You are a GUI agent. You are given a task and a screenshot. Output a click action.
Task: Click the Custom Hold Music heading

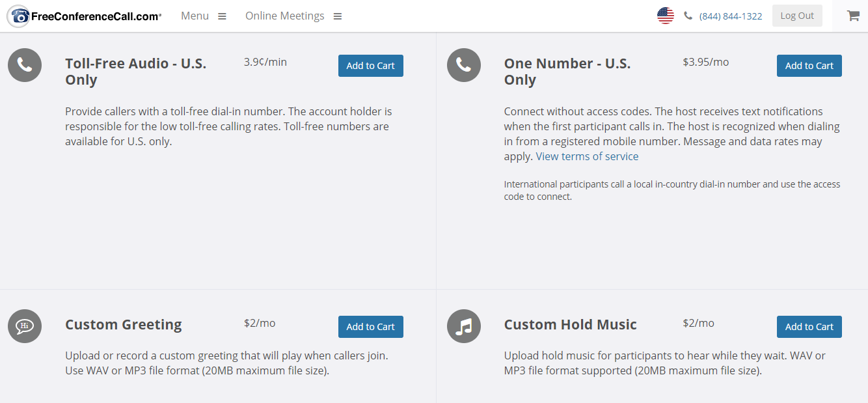pos(570,324)
